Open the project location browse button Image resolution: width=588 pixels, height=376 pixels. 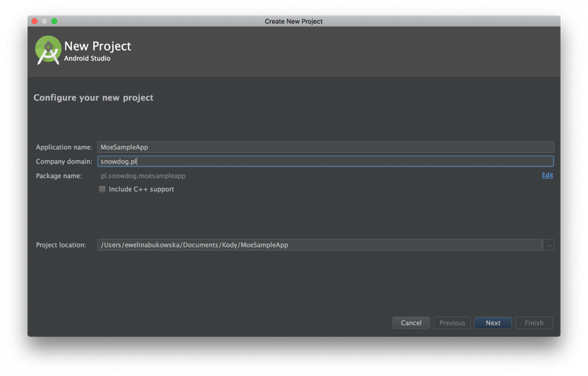click(x=549, y=245)
